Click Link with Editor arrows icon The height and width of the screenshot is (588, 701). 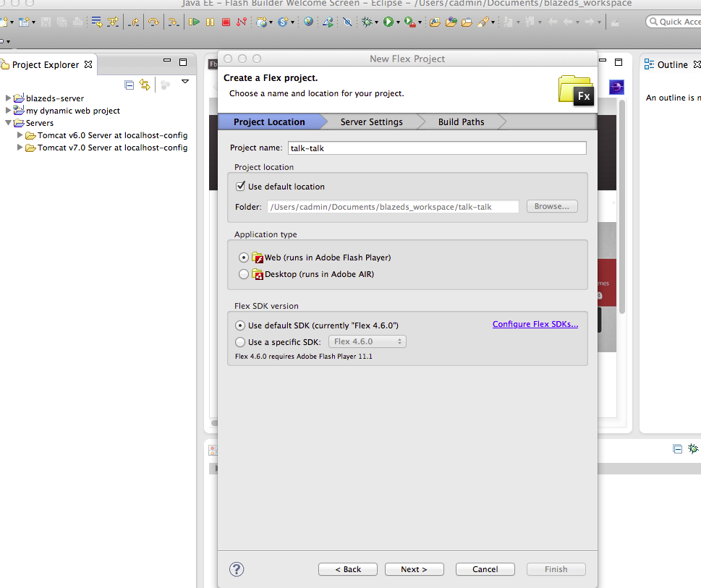145,85
